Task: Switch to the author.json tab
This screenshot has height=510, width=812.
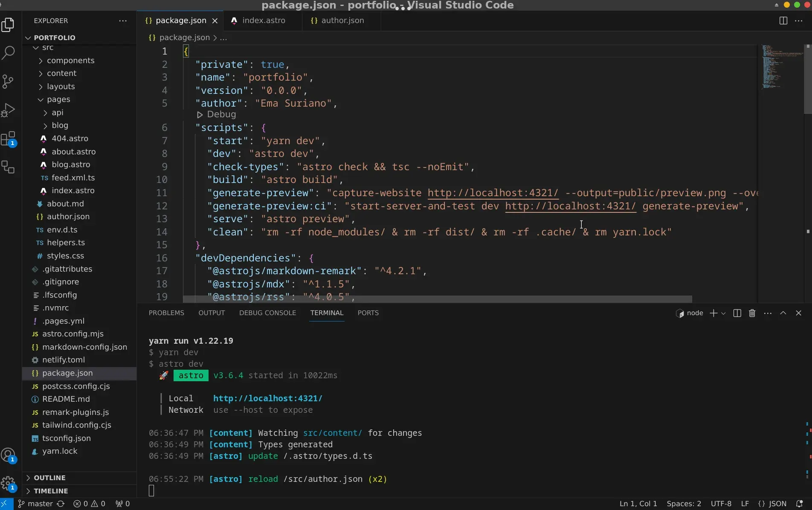Action: click(x=342, y=20)
